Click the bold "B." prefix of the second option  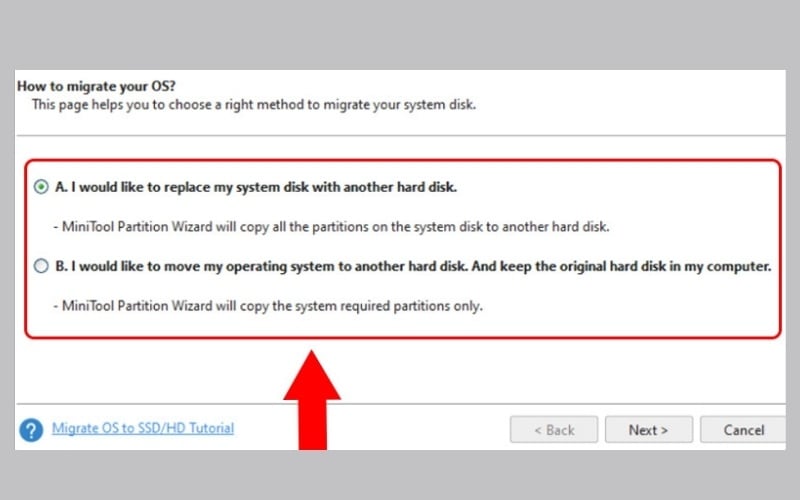click(62, 267)
